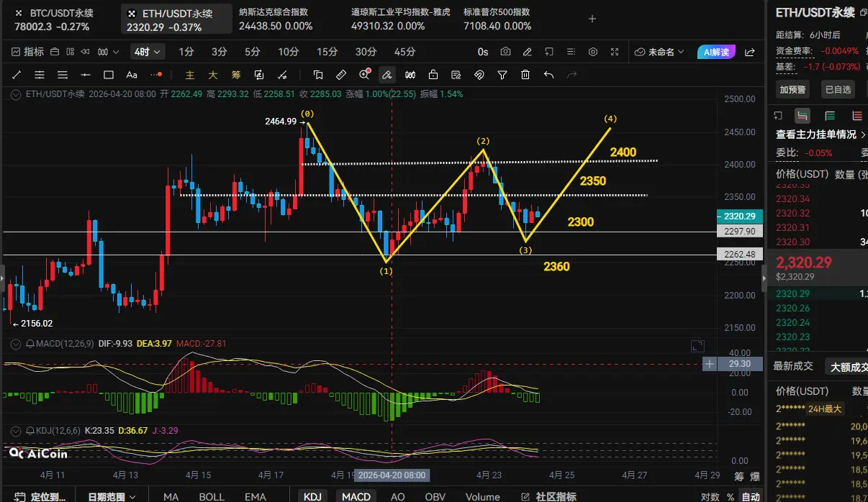The width and height of the screenshot is (868, 502).
Task: Click the highlighted brush drawing tool
Action: 387,75
